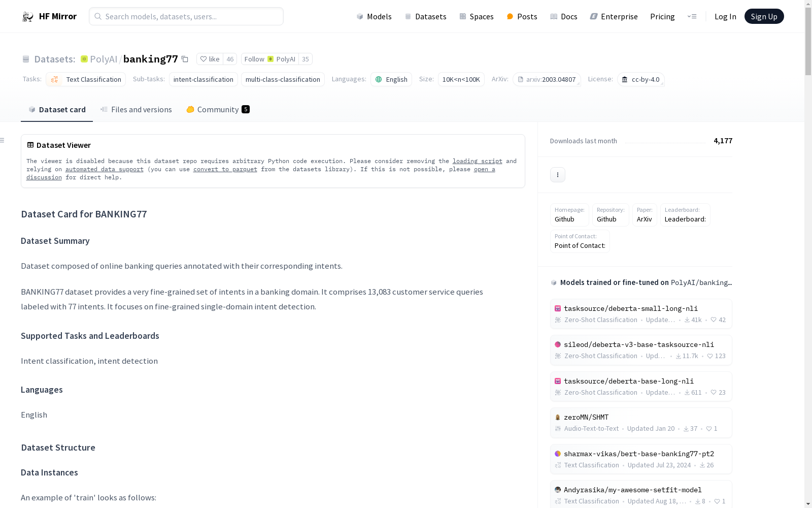Open Enterprise in the top navigation

click(614, 16)
